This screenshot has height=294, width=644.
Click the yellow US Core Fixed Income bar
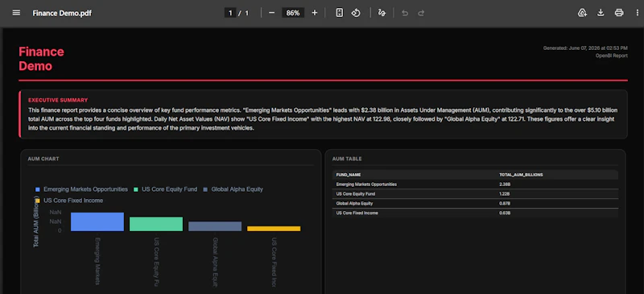[274, 229]
